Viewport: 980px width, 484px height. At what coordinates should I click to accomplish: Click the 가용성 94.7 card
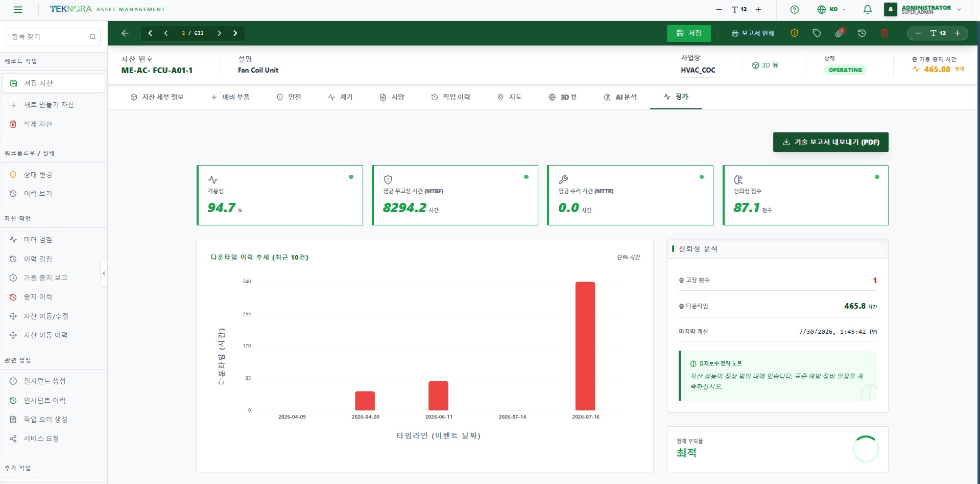pos(280,195)
